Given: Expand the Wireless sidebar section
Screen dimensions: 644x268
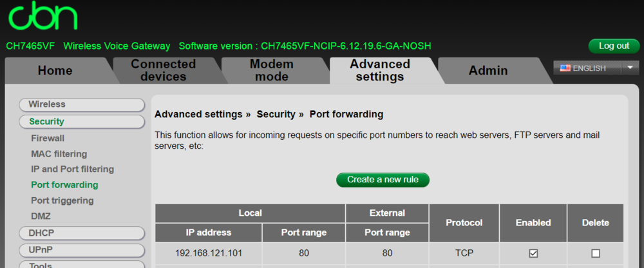Looking at the screenshot, I should (x=82, y=104).
